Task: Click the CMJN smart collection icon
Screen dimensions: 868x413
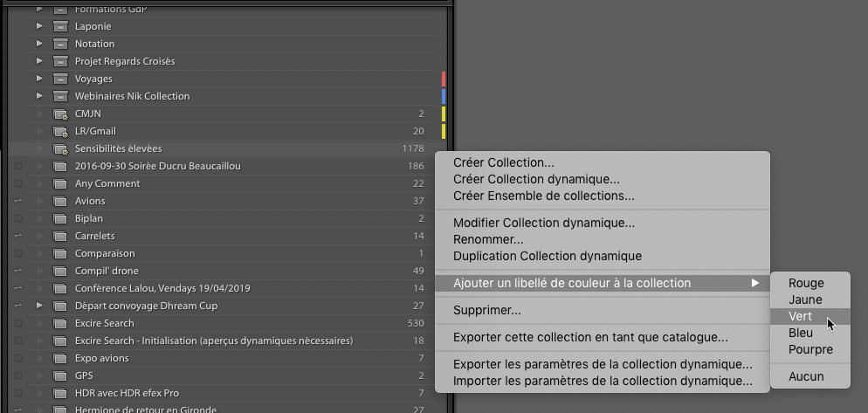Action: [59, 114]
